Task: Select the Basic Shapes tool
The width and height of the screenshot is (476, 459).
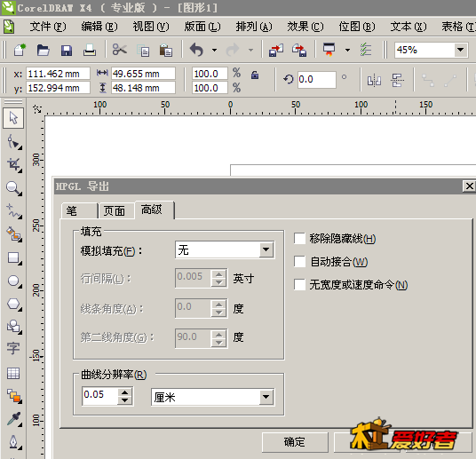Action: tap(13, 327)
